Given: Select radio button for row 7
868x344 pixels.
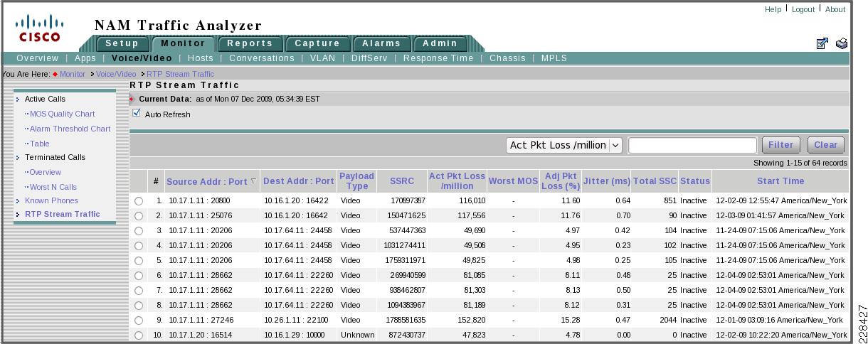Looking at the screenshot, I should [x=139, y=291].
